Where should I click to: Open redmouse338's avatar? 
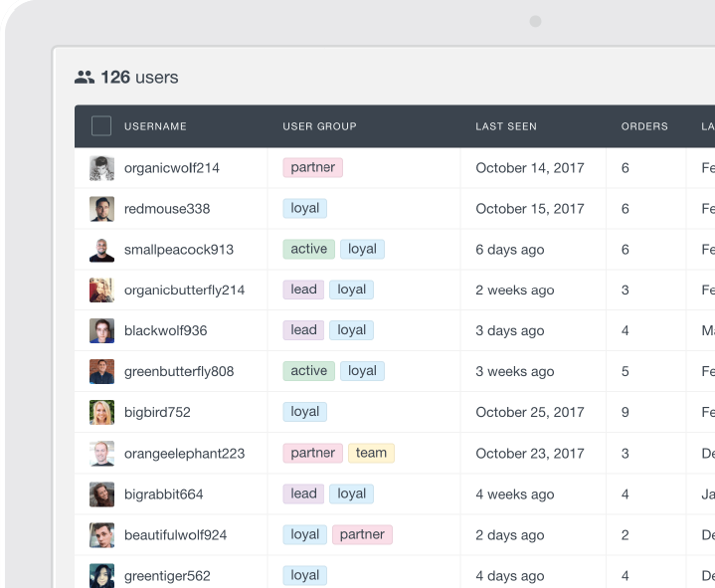(x=101, y=209)
